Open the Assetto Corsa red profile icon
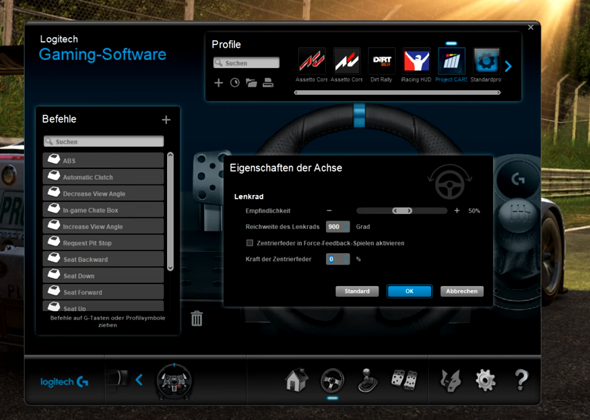590x420 pixels. coord(311,61)
